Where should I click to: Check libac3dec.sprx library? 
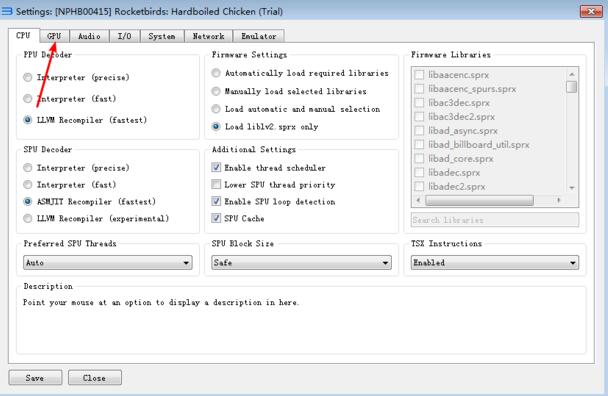[x=419, y=103]
